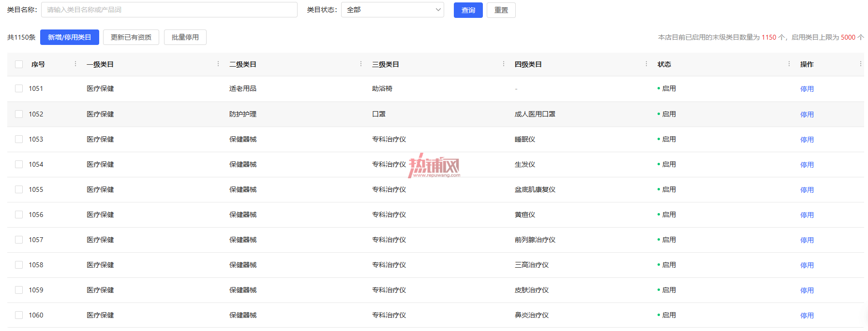The image size is (868, 331).
Task: Select the 前列腺治疗仪 fourth-level category cell
Action: 535,240
